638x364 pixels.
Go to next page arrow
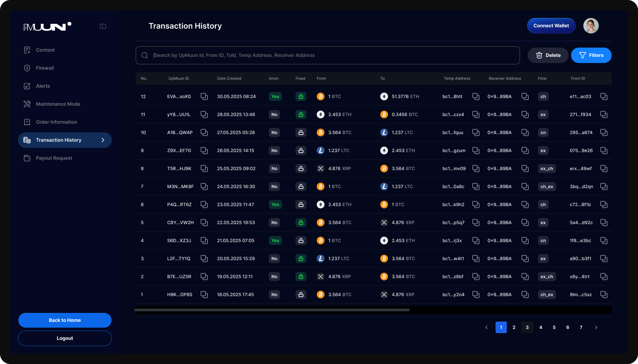coord(596,327)
